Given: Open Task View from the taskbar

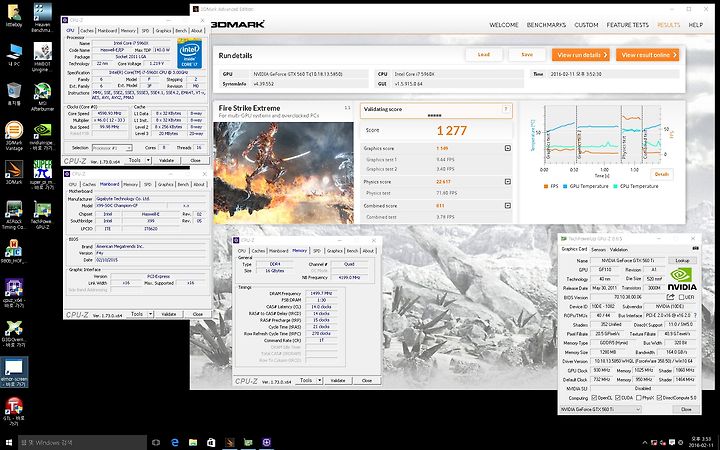Looking at the screenshot, I should [x=156, y=443].
